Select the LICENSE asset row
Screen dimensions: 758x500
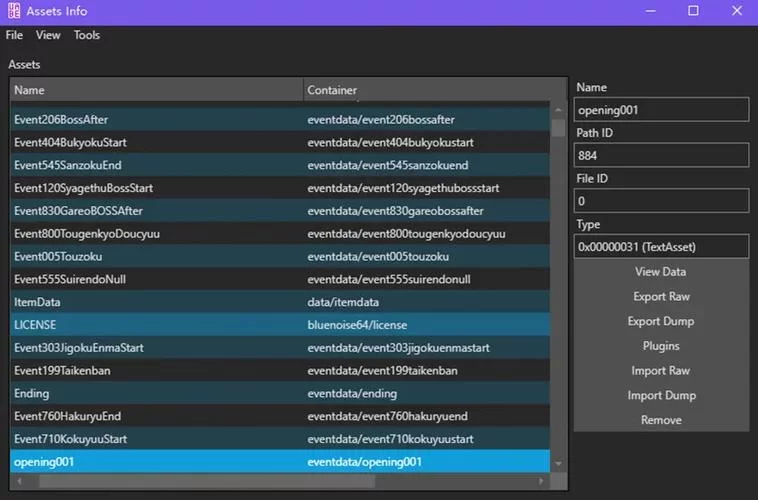[280, 325]
